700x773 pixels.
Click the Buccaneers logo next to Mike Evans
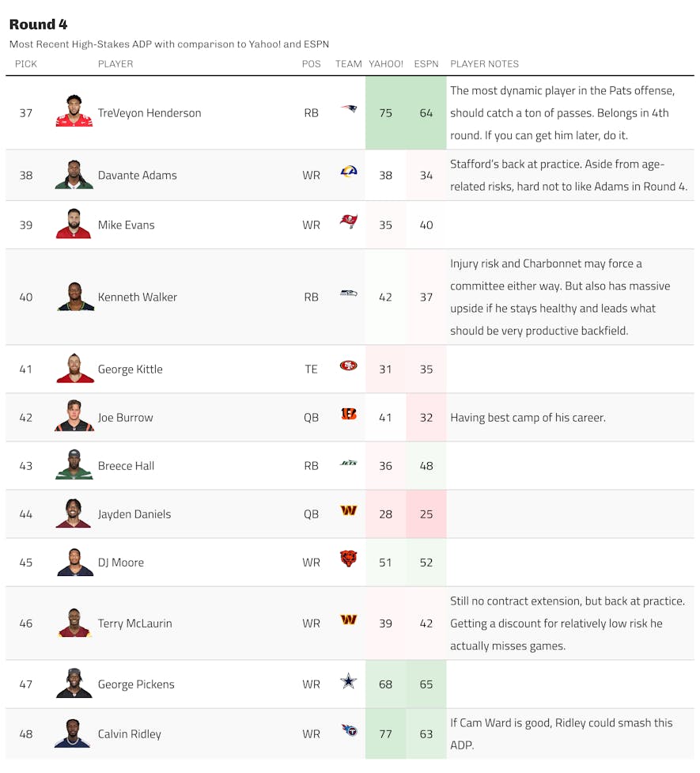(349, 221)
